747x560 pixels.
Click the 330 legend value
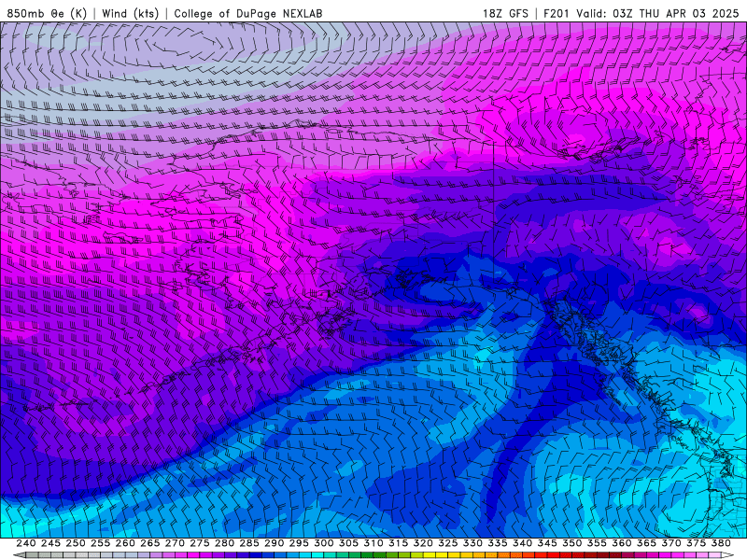pos(472,543)
